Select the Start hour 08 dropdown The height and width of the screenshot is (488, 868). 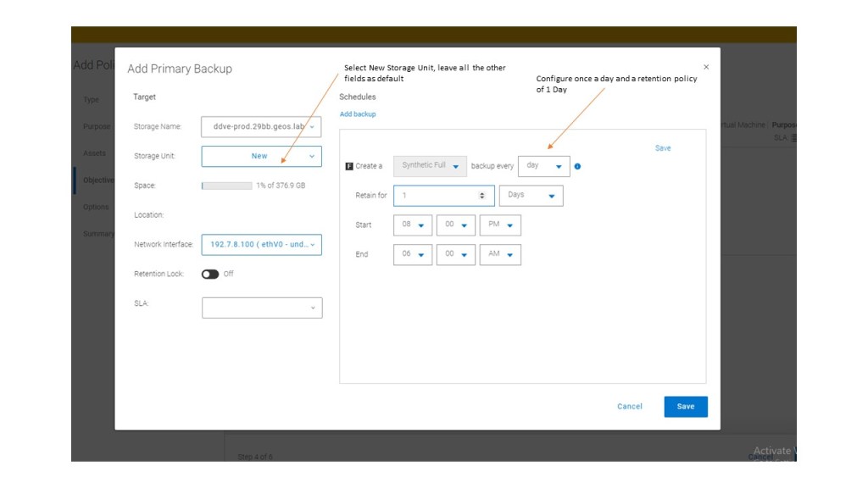[x=413, y=225]
